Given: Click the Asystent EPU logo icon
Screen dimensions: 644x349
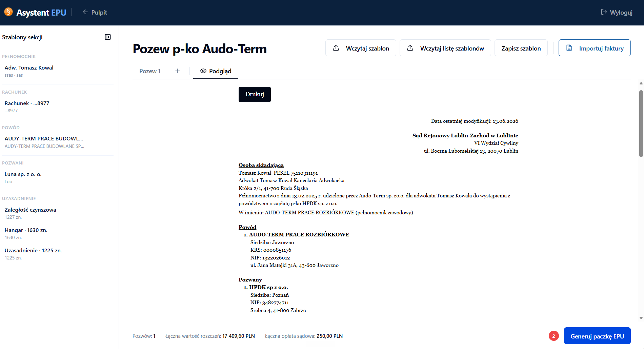Looking at the screenshot, I should point(8,12).
